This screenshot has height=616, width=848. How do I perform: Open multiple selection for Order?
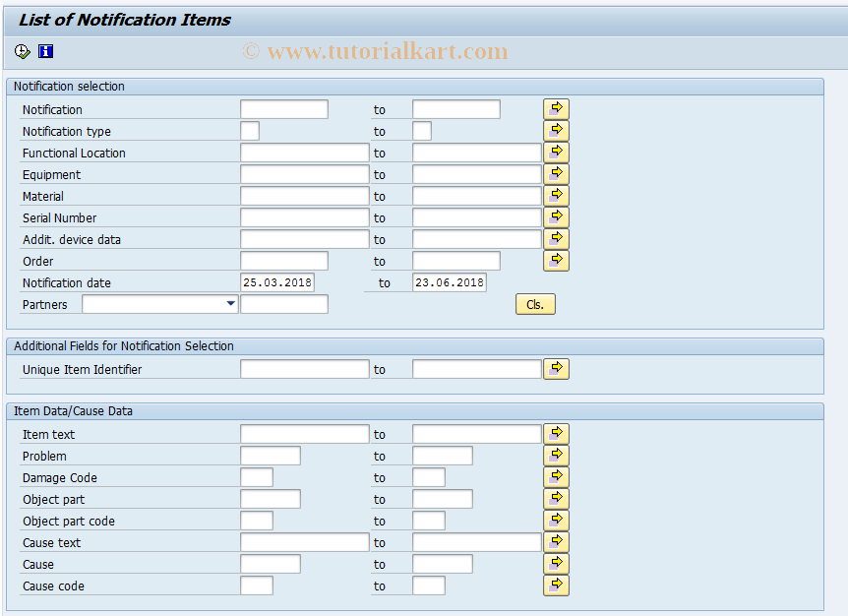click(556, 260)
